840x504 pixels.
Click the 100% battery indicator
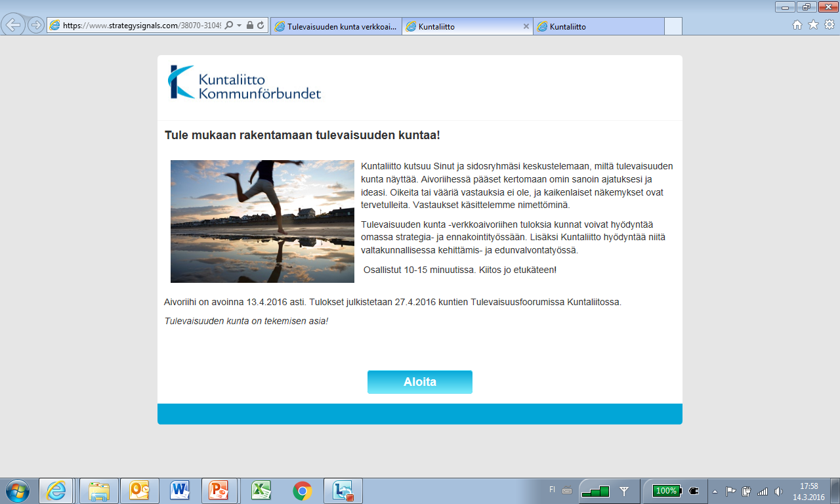(666, 491)
